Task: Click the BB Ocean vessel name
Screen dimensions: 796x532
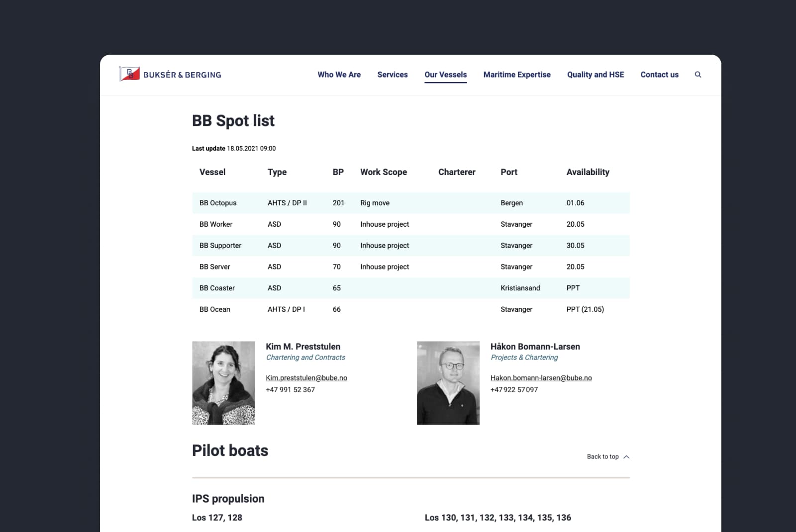Action: point(214,309)
